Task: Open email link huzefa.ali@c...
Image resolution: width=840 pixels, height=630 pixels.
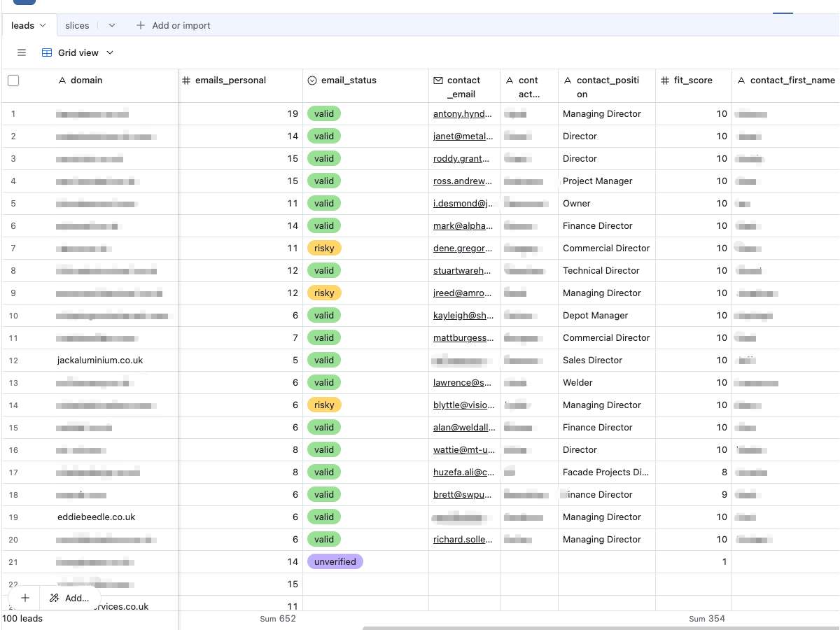Action: [x=463, y=472]
